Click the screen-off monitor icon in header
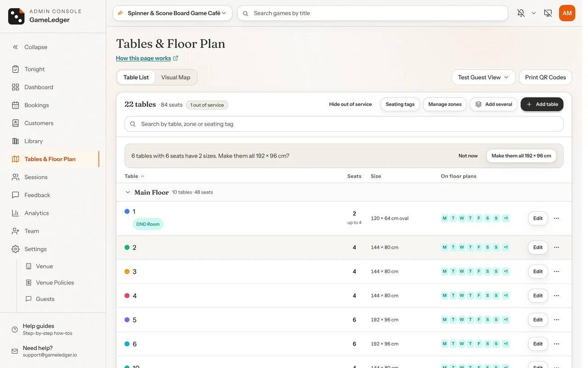This screenshot has height=368, width=588. tap(548, 13)
